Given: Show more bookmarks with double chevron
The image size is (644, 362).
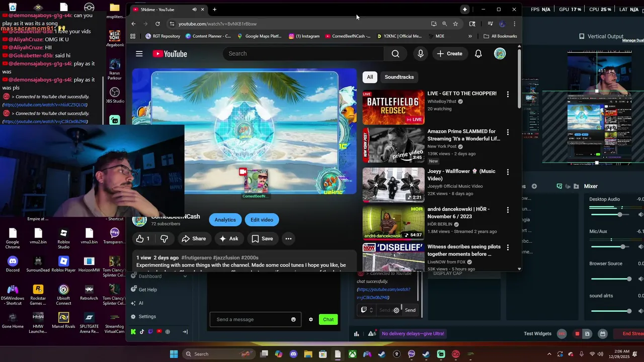Looking at the screenshot, I should [x=470, y=36].
